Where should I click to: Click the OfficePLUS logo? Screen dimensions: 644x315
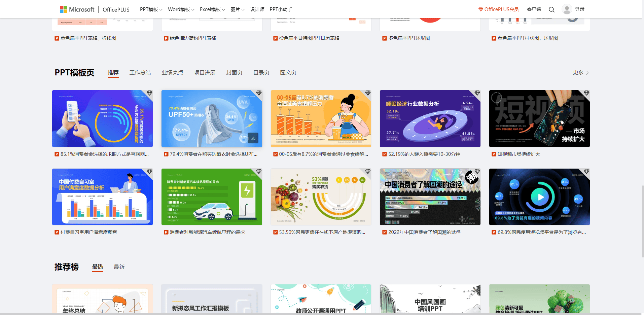[x=116, y=9]
